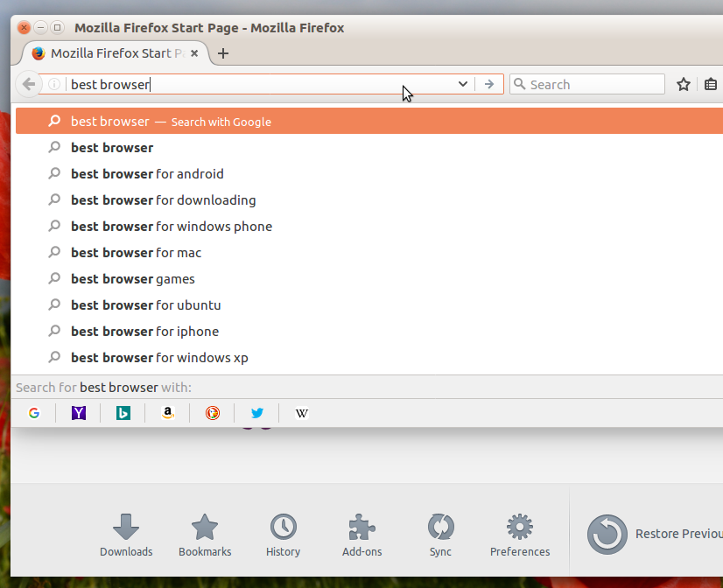Open a new tab with the plus button
Viewport: 723px width, 588px height.
[x=223, y=53]
